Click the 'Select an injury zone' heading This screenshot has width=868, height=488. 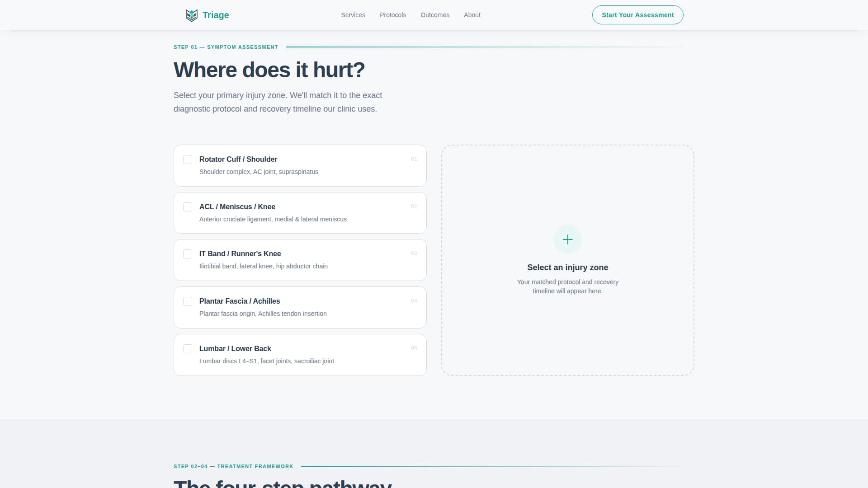(568, 267)
